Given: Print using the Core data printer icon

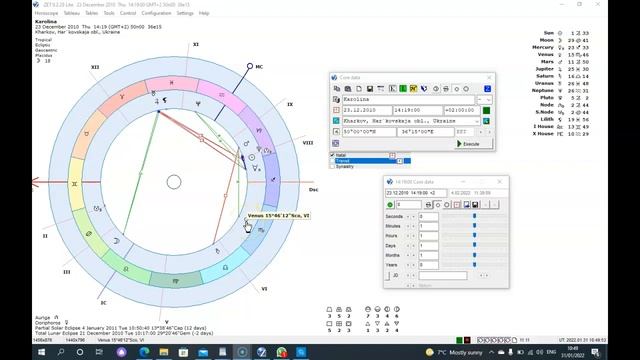Looking at the screenshot, I should point(446,89).
